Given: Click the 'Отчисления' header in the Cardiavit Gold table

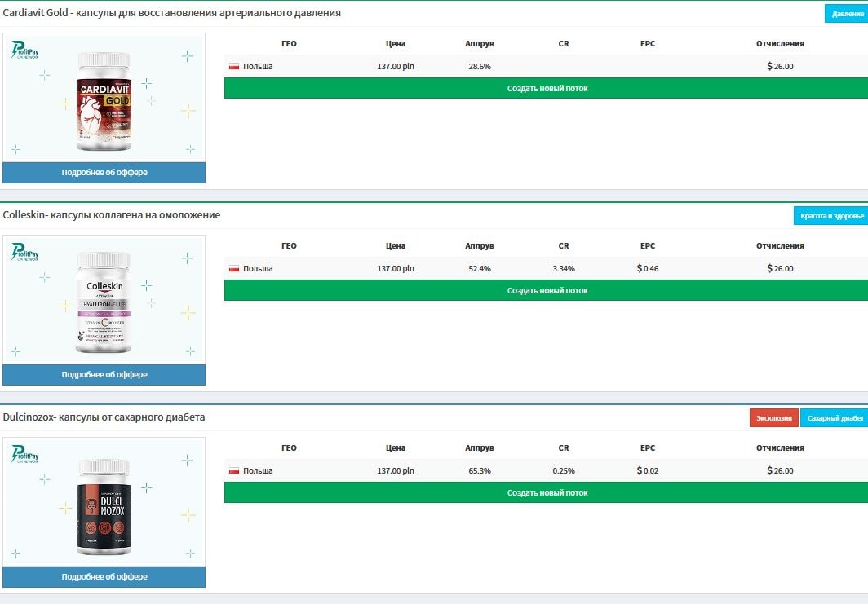Looking at the screenshot, I should coord(780,44).
